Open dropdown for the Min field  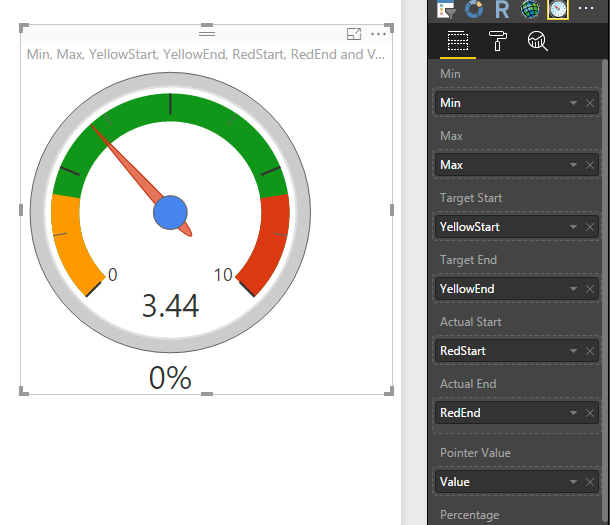pyautogui.click(x=573, y=103)
